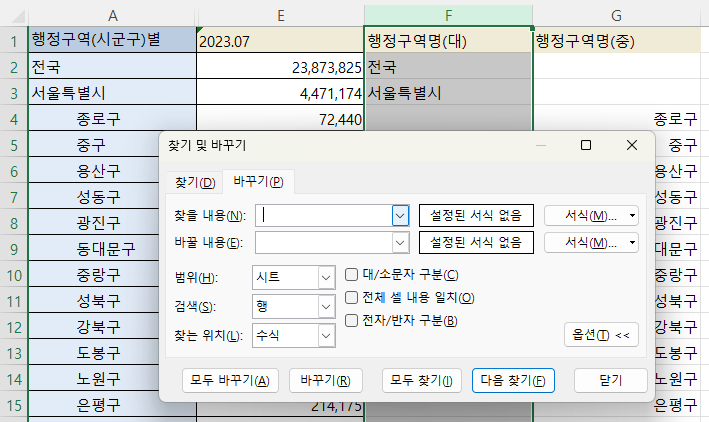Screen dimensions: 709x422
Task: Click cell 중구 in column A
Action: coord(94,145)
